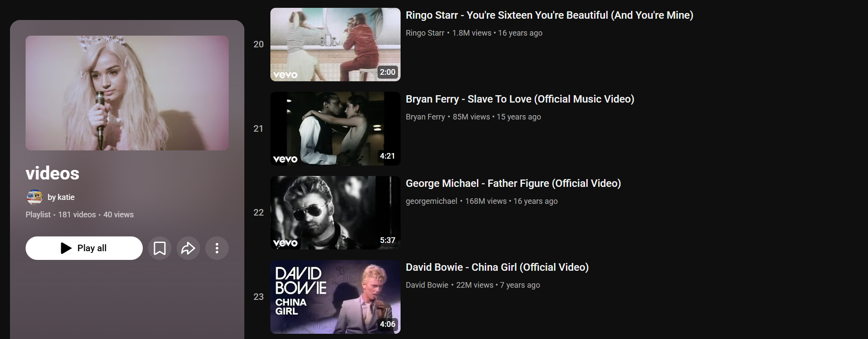Open the David Bowie China Girl thumbnail
Screen dimensions: 868x339
(x=335, y=297)
